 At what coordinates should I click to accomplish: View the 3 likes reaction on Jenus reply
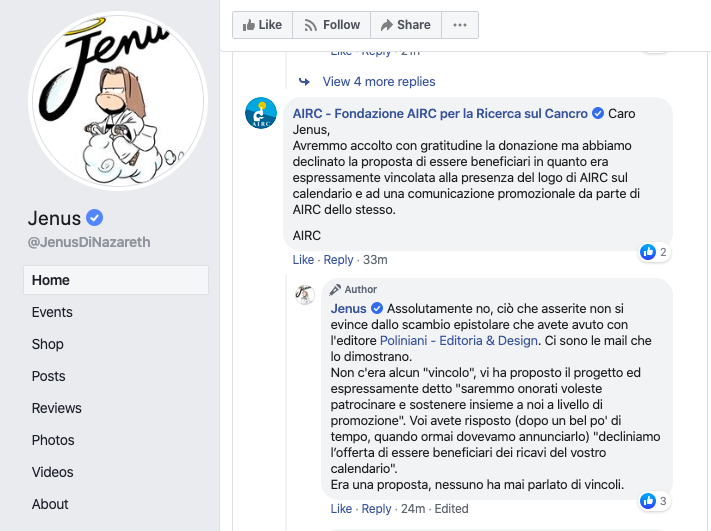[x=654, y=501]
